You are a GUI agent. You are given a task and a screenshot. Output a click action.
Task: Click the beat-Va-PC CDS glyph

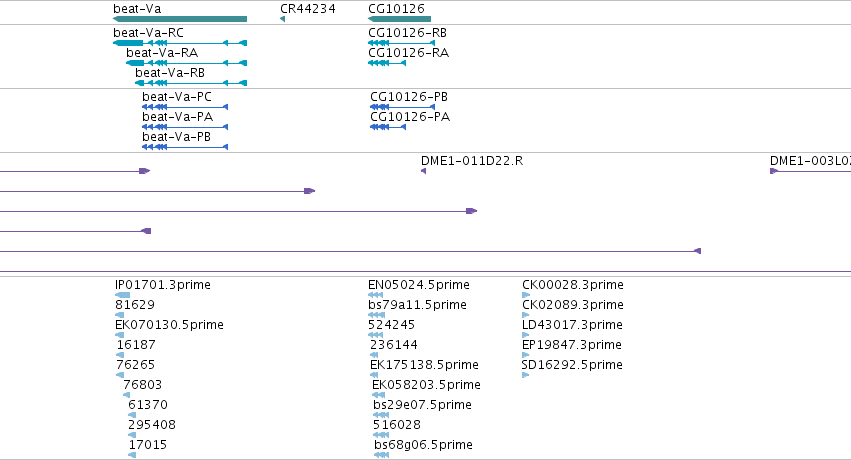[185, 107]
